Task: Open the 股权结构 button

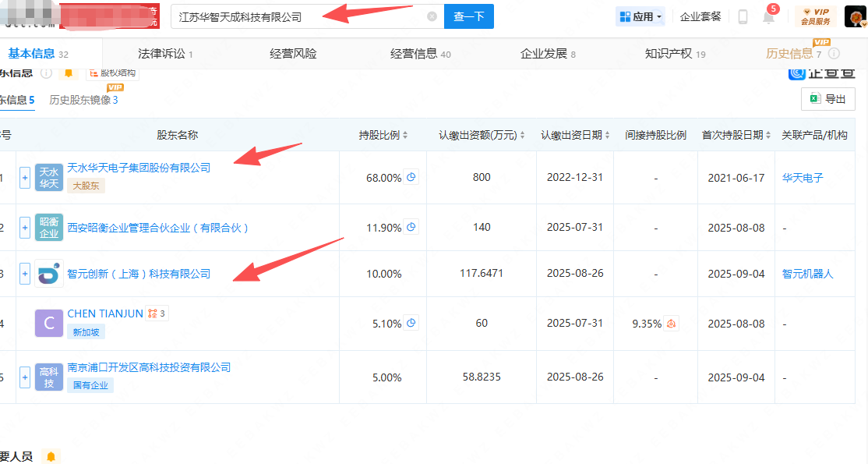Action: point(112,73)
